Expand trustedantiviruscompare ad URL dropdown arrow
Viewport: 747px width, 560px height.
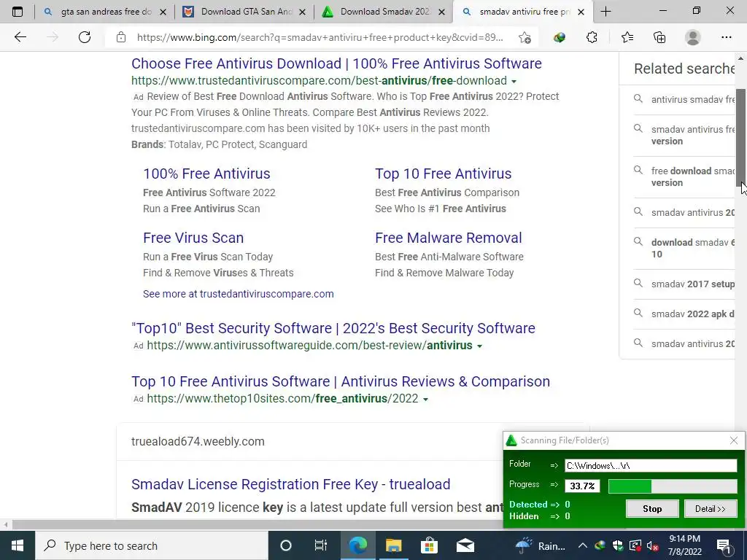tap(514, 82)
